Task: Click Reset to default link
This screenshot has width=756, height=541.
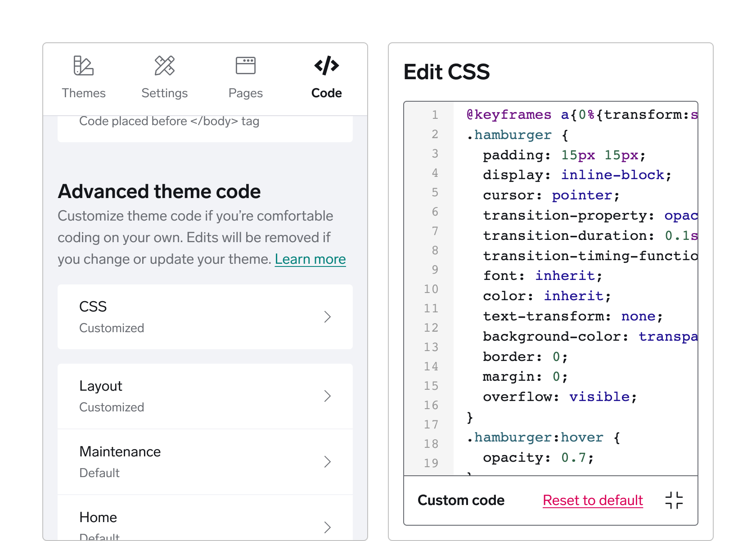Action: pyautogui.click(x=593, y=500)
